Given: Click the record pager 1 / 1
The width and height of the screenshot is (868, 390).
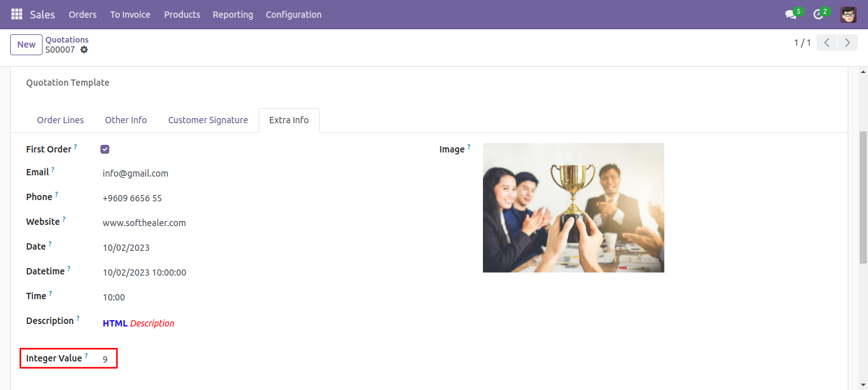Looking at the screenshot, I should pyautogui.click(x=803, y=43).
